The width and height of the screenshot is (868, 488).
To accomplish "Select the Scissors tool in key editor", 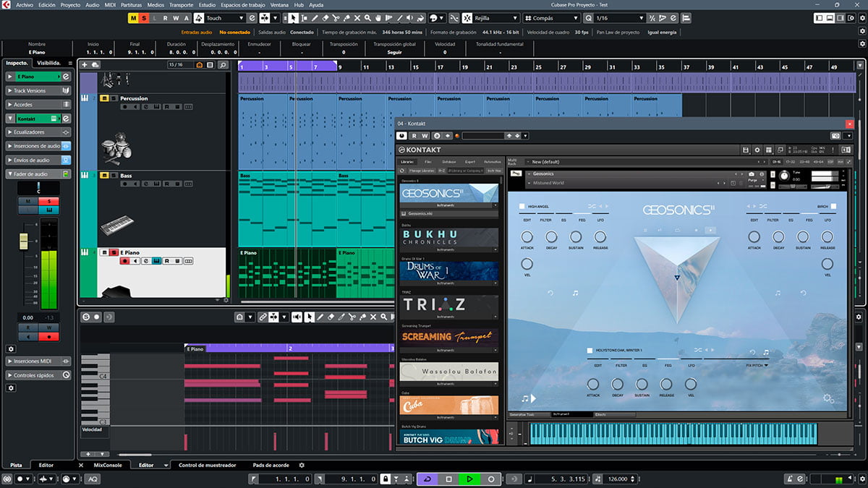I will (352, 317).
